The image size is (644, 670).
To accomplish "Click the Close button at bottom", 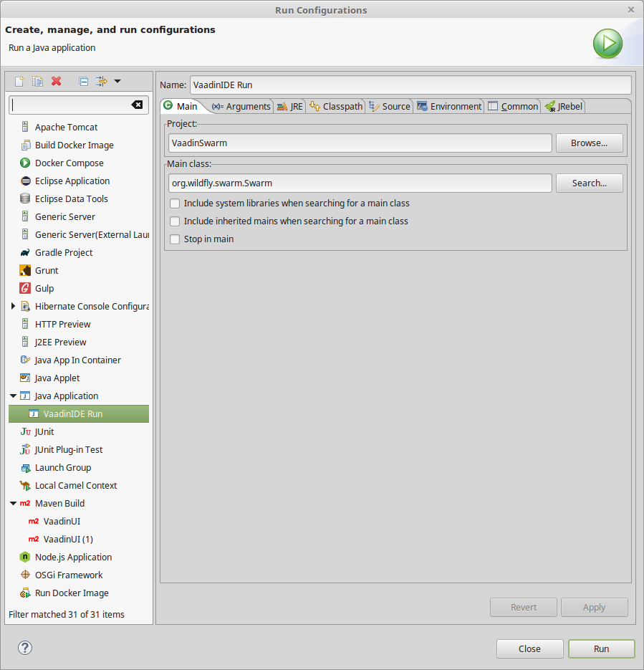I will (x=529, y=649).
